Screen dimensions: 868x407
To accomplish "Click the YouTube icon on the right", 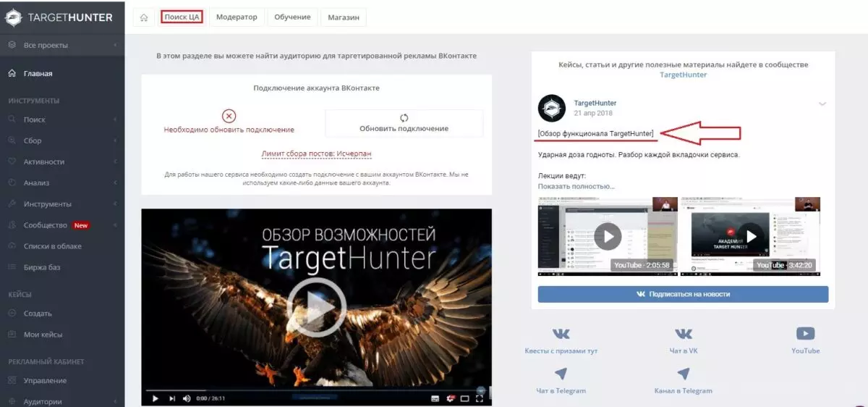I will [805, 334].
